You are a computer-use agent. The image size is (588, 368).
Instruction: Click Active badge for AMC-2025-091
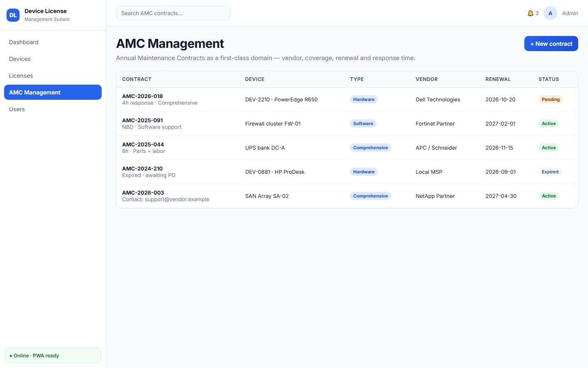pyautogui.click(x=549, y=123)
